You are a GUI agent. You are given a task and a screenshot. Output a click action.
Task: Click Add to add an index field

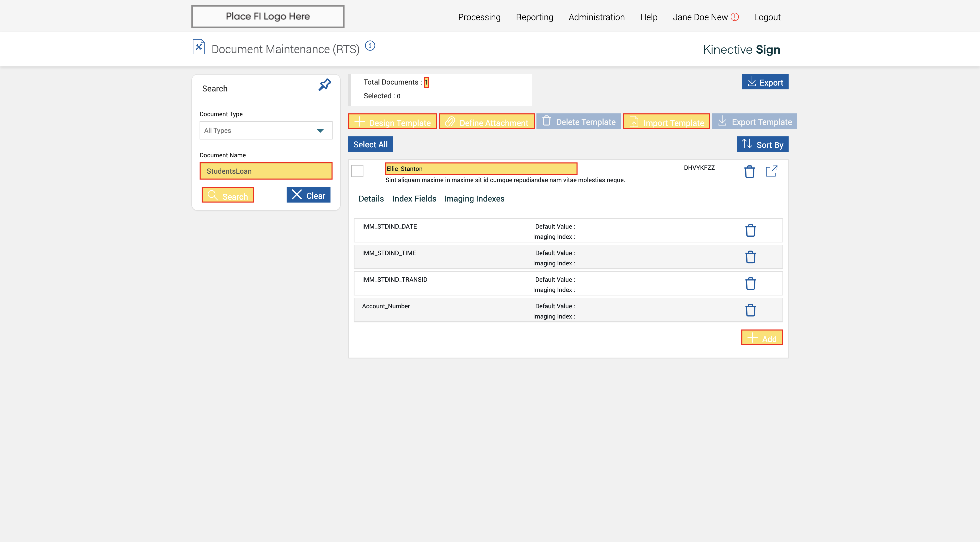coord(762,338)
